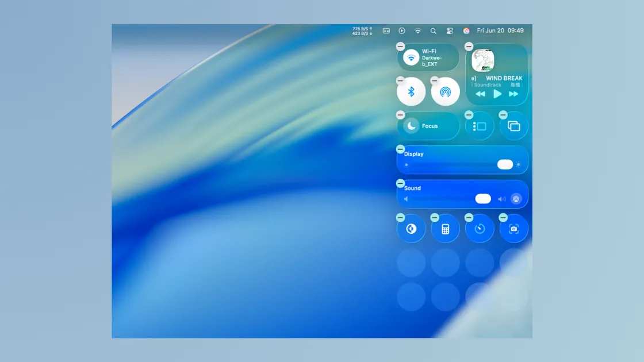This screenshot has height=362, width=644.
Task: Toggle AirDrop on or off
Action: pyautogui.click(x=446, y=92)
